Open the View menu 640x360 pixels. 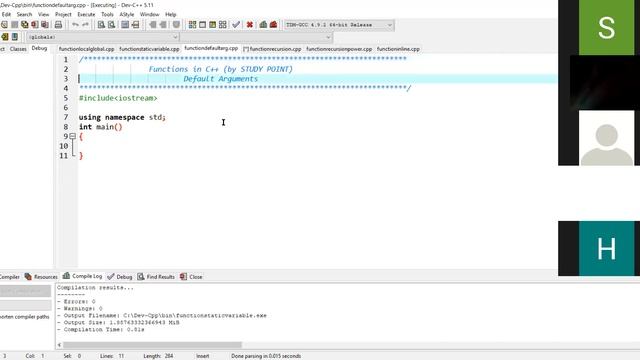tap(43, 14)
